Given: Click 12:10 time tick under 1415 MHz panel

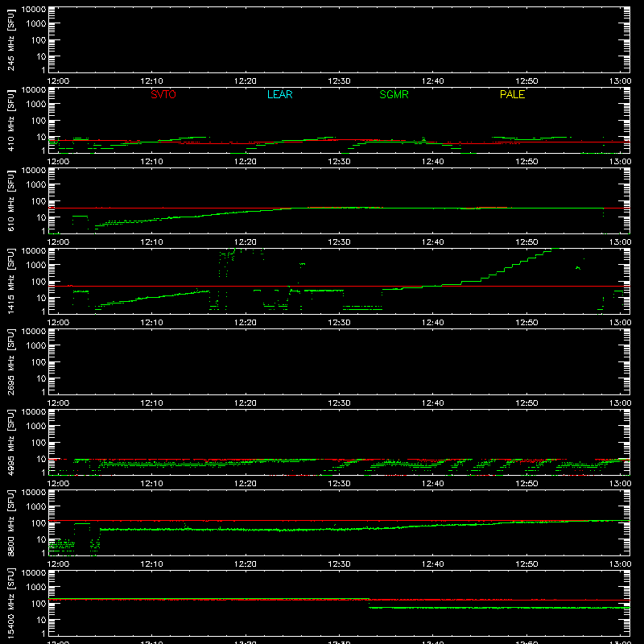Looking at the screenshot, I should [x=151, y=323].
